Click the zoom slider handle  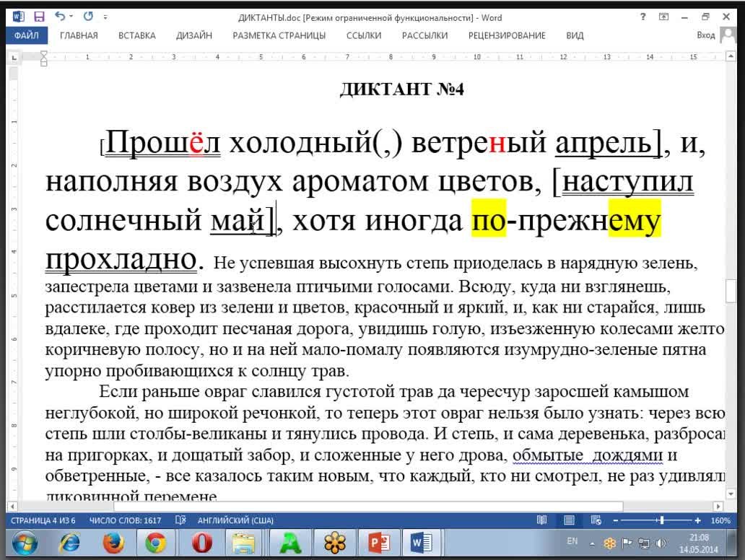point(661,520)
